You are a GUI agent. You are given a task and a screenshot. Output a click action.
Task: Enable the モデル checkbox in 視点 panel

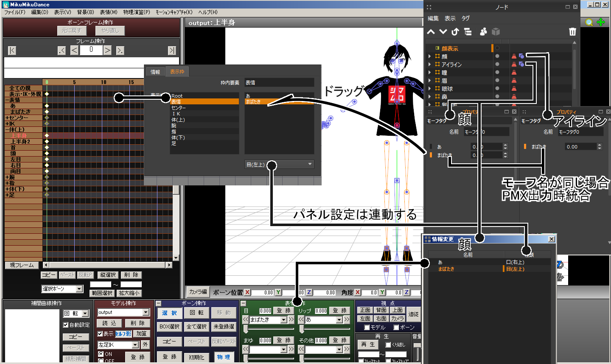(x=367, y=328)
